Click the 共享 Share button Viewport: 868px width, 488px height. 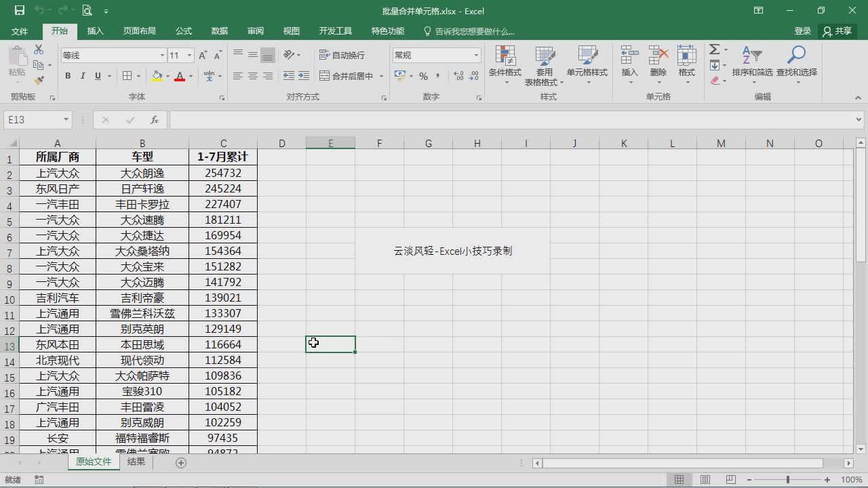coord(837,31)
